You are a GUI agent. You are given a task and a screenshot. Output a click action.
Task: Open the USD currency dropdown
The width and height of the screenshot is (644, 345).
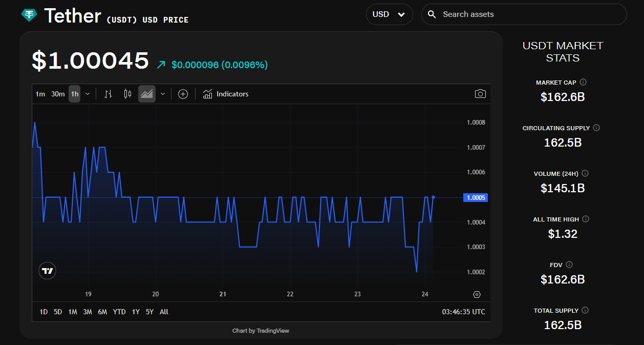point(390,14)
